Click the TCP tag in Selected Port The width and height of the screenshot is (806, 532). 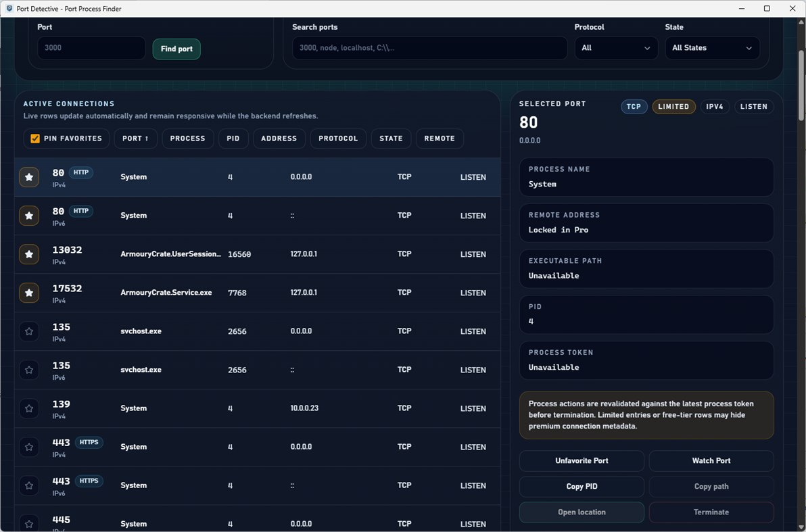point(634,106)
